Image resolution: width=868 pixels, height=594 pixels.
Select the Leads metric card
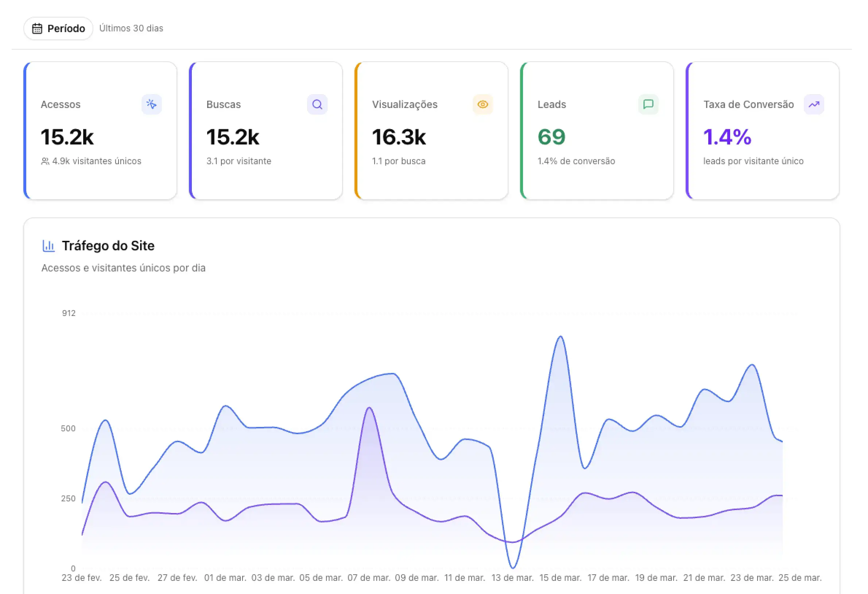pos(597,131)
